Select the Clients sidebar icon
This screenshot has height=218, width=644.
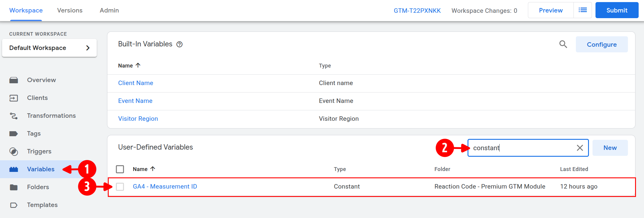tap(14, 98)
